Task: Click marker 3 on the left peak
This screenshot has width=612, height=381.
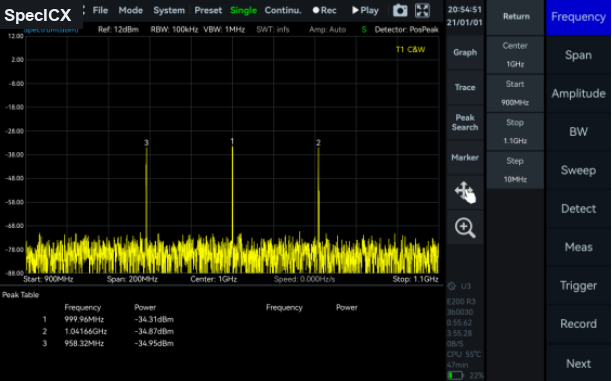Action: pos(146,143)
